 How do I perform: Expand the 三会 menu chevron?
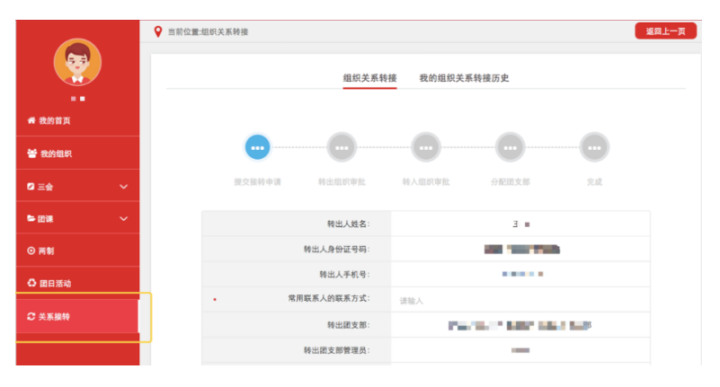(x=124, y=187)
